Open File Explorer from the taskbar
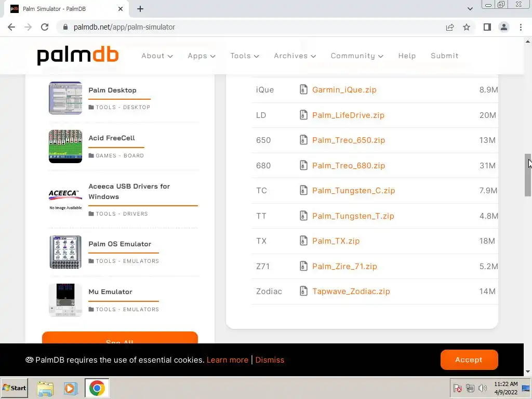532x399 pixels. coord(45,388)
